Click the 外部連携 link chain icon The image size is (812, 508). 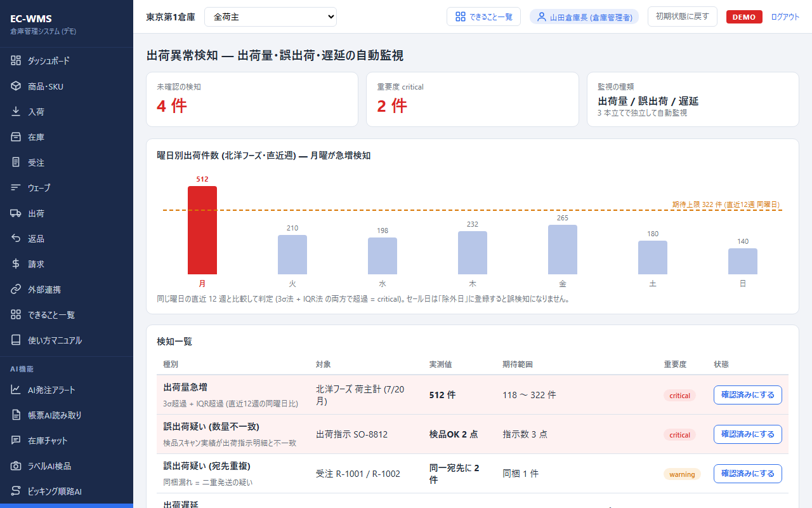(x=16, y=290)
